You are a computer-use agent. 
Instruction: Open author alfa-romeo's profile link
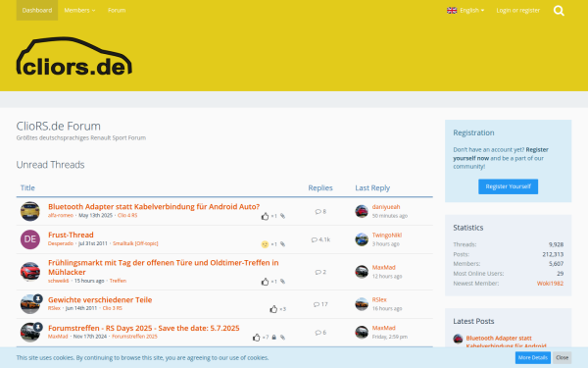(x=61, y=216)
